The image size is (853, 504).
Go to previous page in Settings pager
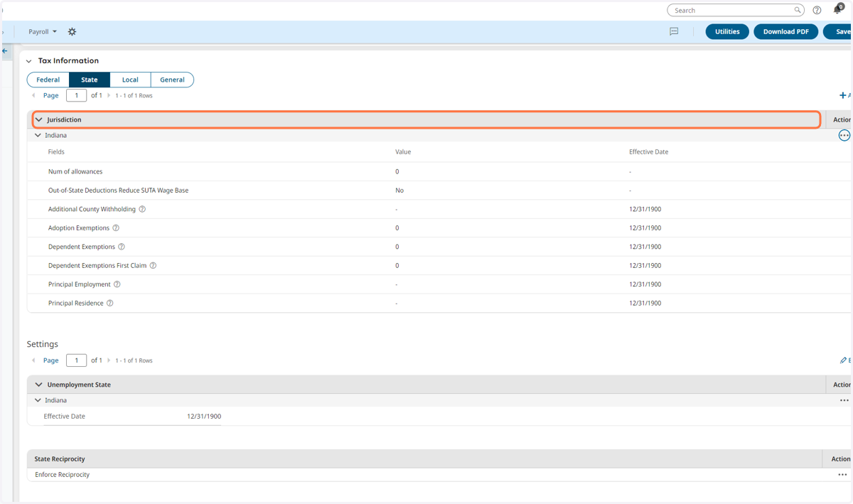coord(33,360)
